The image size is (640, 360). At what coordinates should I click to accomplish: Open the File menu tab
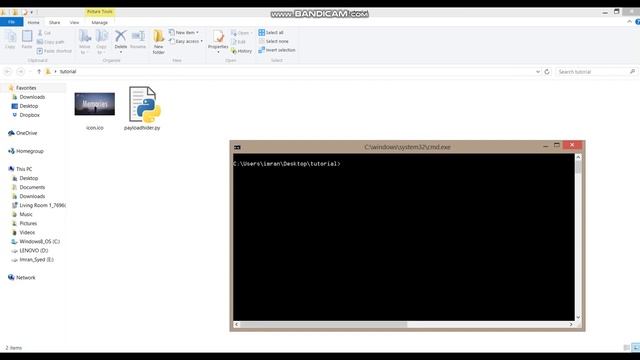tap(11, 22)
